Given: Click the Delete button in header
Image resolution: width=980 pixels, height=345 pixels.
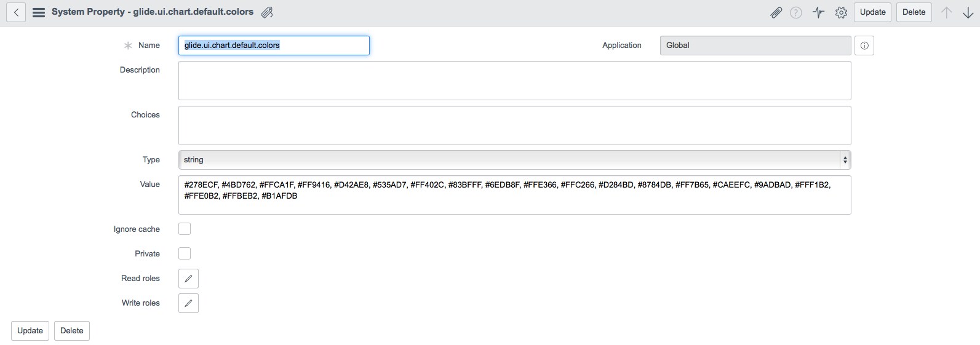Looking at the screenshot, I should coord(914,12).
